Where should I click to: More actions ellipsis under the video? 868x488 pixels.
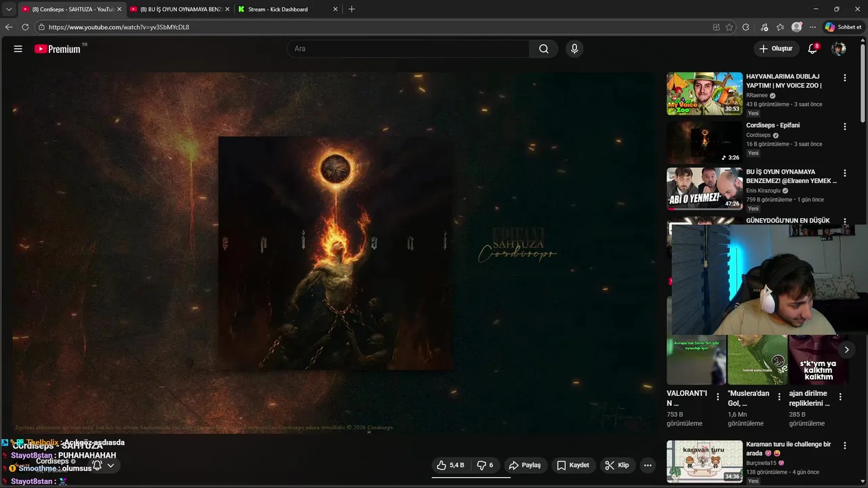coord(648,465)
